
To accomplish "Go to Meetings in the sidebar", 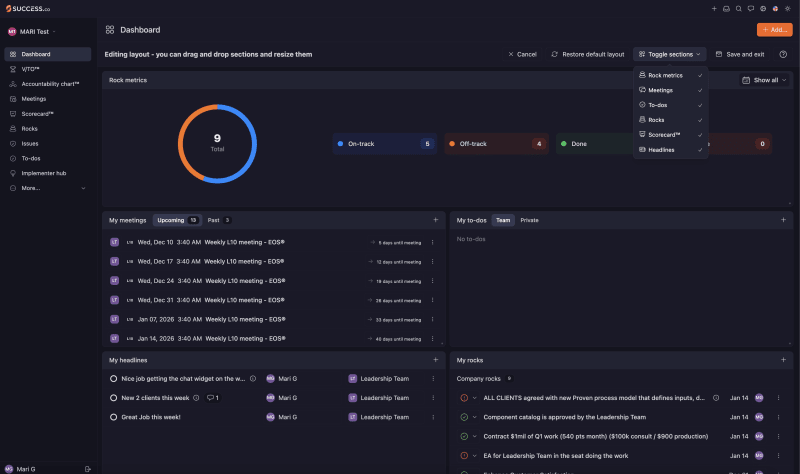I will pos(47,98).
